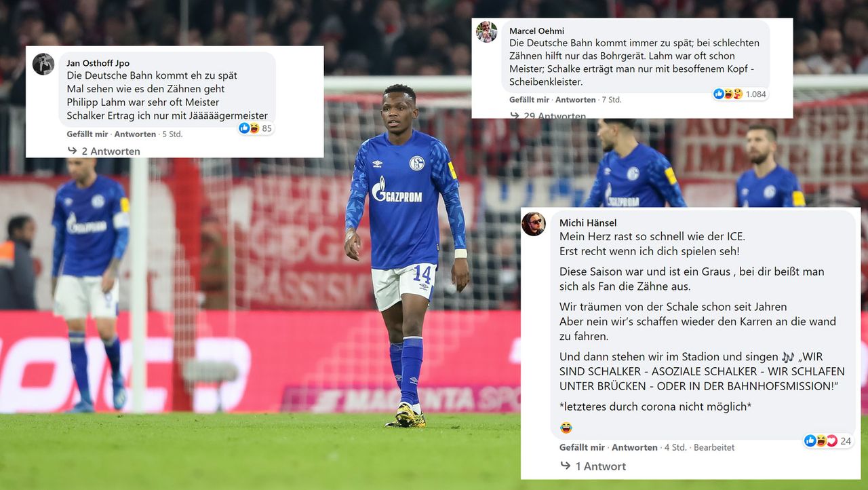The width and height of the screenshot is (868, 490).
Task: Click reply arrow icon beside 1 Antwort
Action: pyautogui.click(x=565, y=466)
